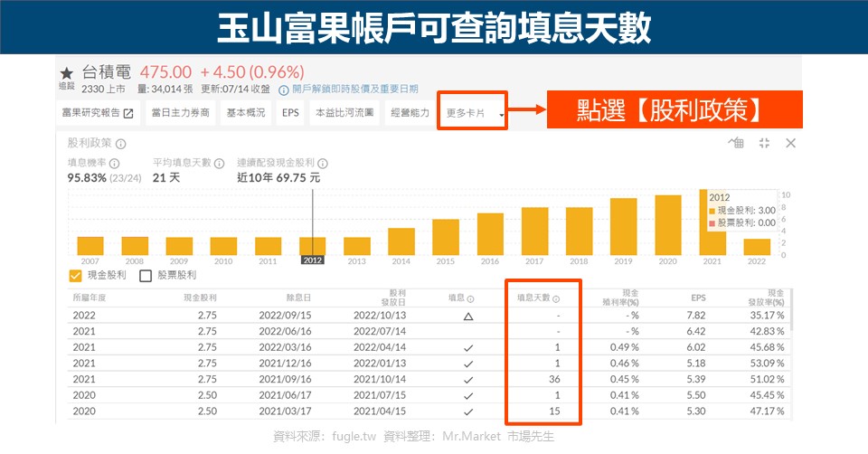Open the 富果研究報告 external link tab
This screenshot has width=868, height=454.
[x=98, y=113]
